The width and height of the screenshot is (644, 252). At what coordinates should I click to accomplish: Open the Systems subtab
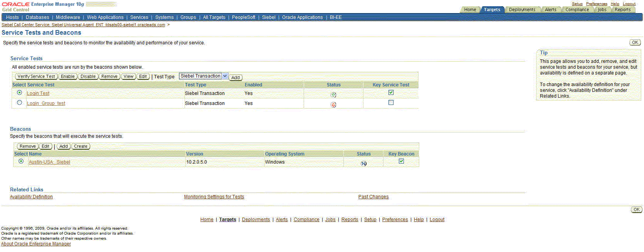tap(164, 17)
